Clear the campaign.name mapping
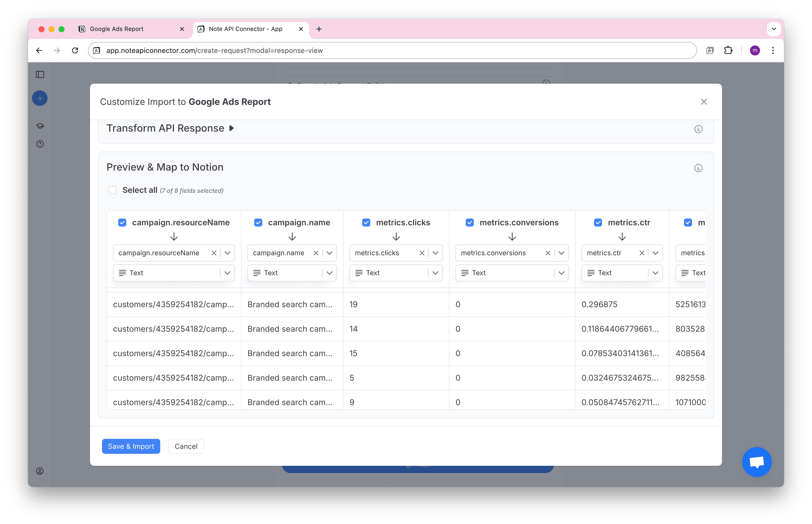Viewport: 812px width, 524px height. point(316,253)
